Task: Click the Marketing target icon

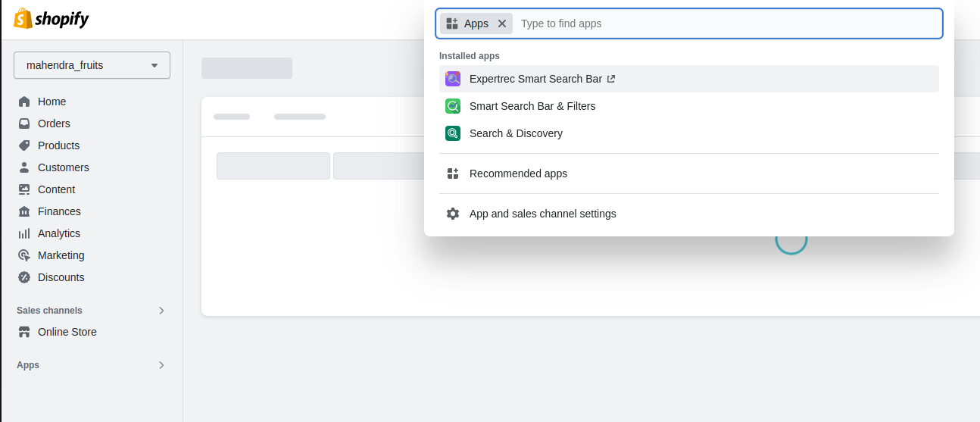Action: 24,255
